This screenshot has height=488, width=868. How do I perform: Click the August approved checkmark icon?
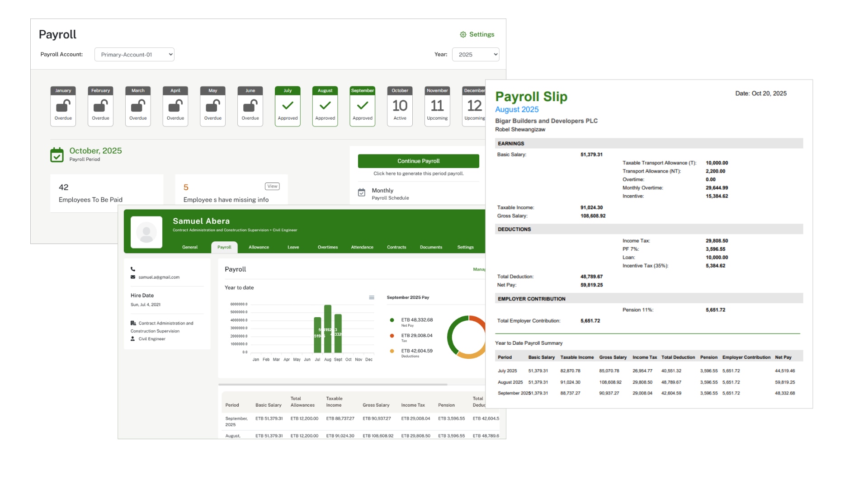coord(325,106)
